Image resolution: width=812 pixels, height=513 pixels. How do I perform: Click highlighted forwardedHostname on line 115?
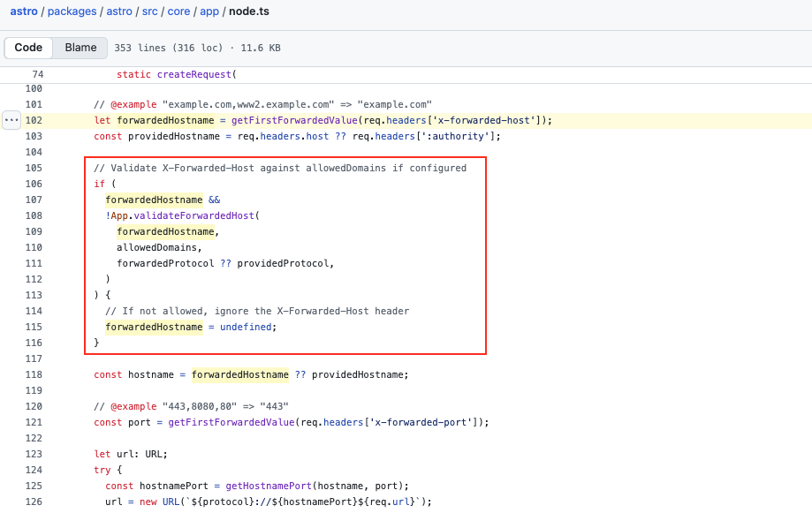coord(154,327)
